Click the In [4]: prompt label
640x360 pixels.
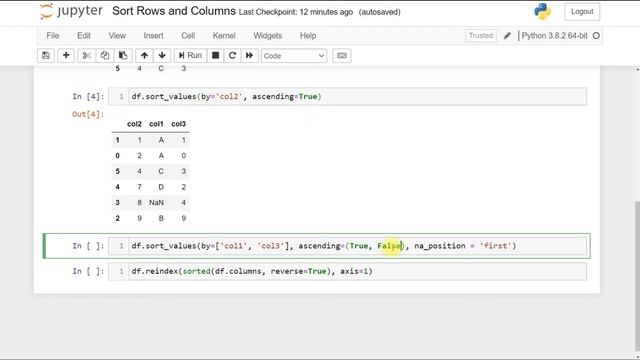[88, 97]
